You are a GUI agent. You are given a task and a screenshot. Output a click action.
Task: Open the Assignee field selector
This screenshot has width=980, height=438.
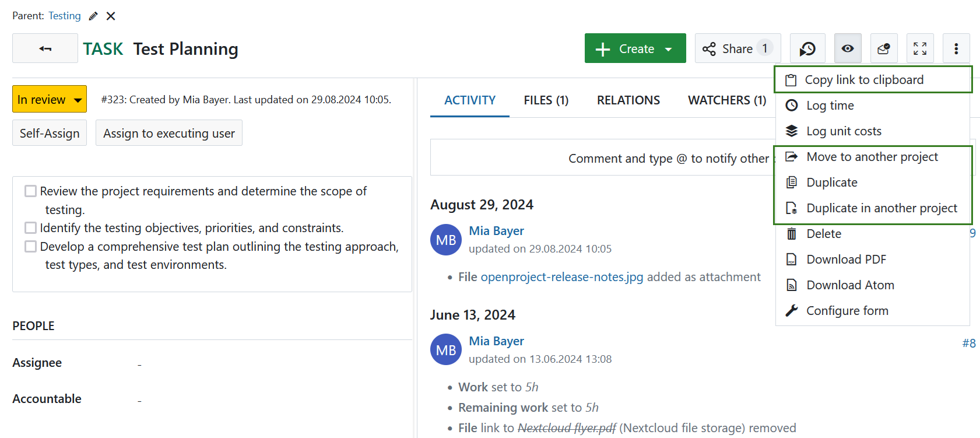pyautogui.click(x=140, y=364)
